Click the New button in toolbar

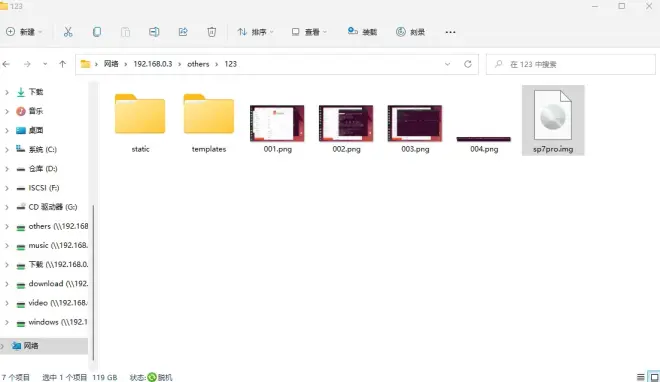pos(24,32)
